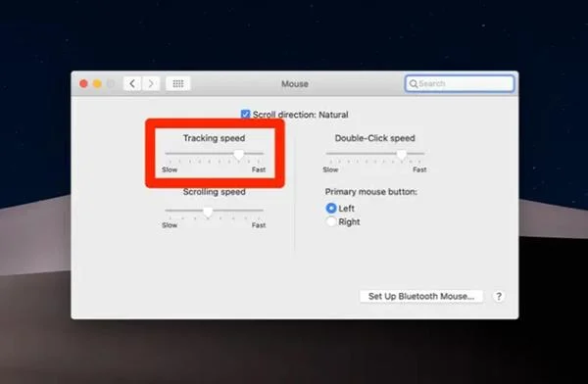Screen dimensions: 588x384
Task: Show all preferences via grid icon
Action: tap(178, 83)
